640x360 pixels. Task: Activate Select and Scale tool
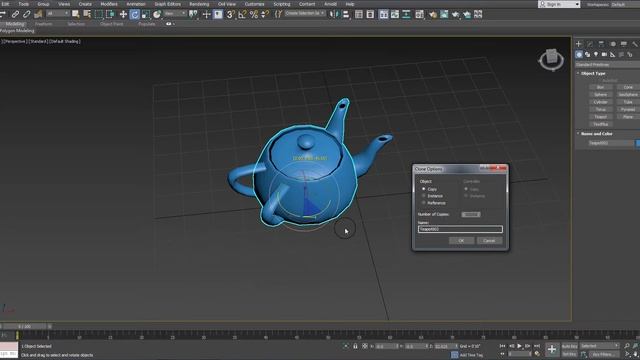click(146, 14)
